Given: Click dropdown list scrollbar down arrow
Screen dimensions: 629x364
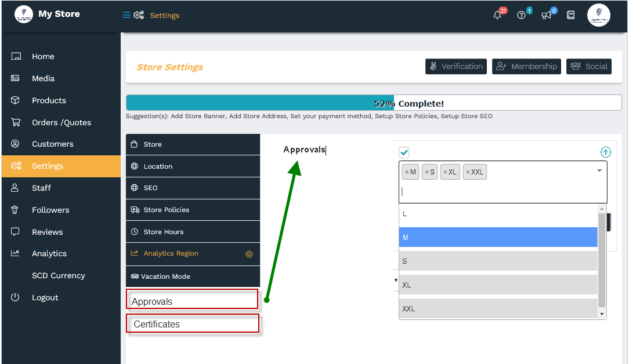Looking at the screenshot, I should tap(602, 314).
